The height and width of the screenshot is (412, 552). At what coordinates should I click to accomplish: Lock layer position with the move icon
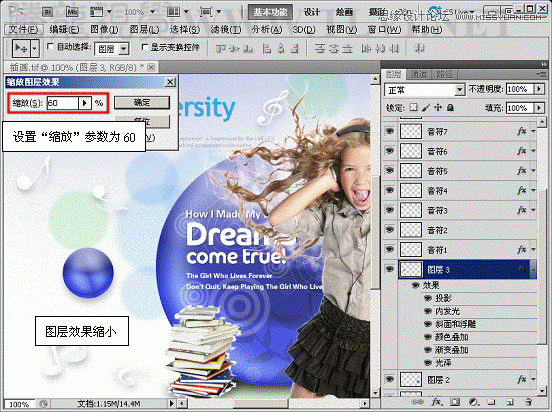coord(438,107)
